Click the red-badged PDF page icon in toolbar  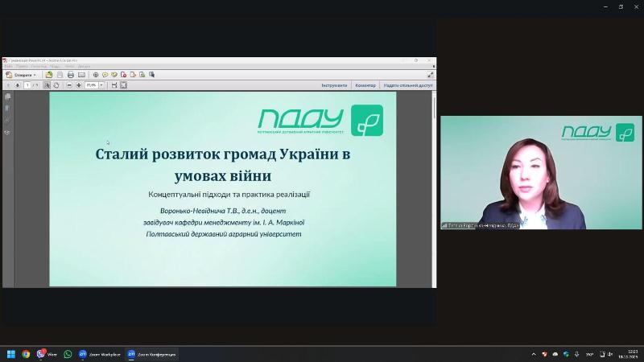pos(123,75)
